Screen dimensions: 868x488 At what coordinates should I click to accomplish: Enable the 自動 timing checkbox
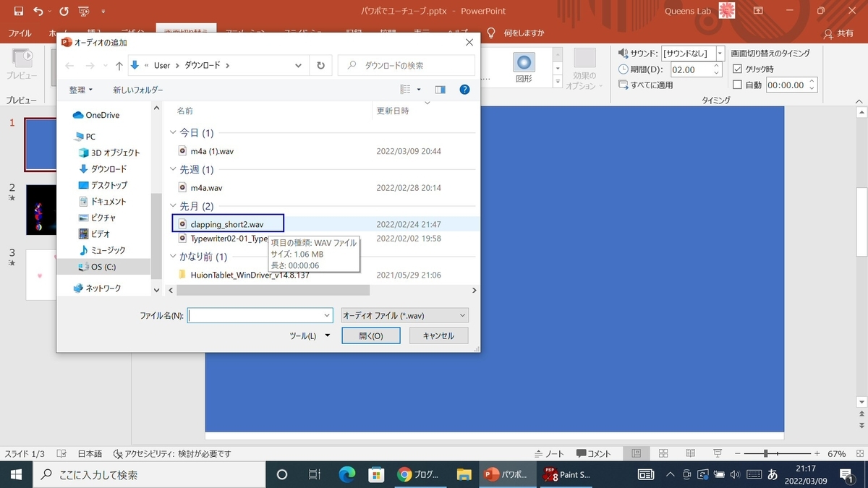click(x=739, y=85)
